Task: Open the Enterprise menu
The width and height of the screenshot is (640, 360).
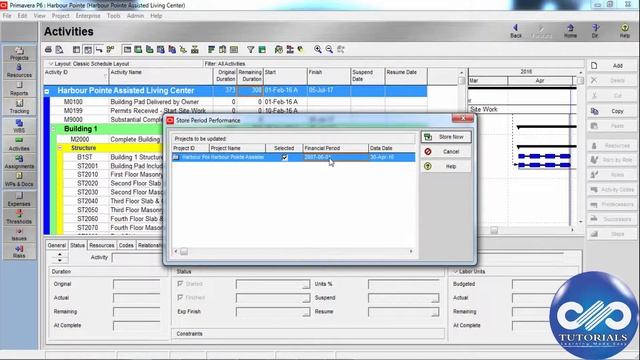Action: (88, 16)
